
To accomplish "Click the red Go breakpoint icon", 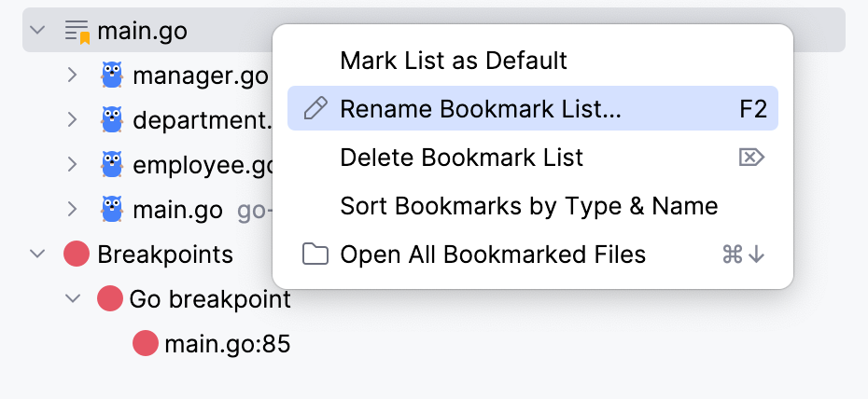I will (110, 299).
